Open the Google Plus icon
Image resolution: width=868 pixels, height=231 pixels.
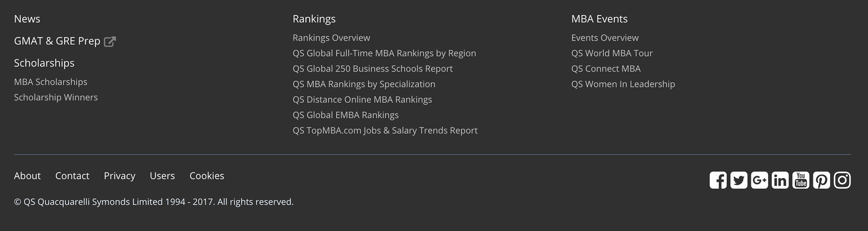point(759,180)
